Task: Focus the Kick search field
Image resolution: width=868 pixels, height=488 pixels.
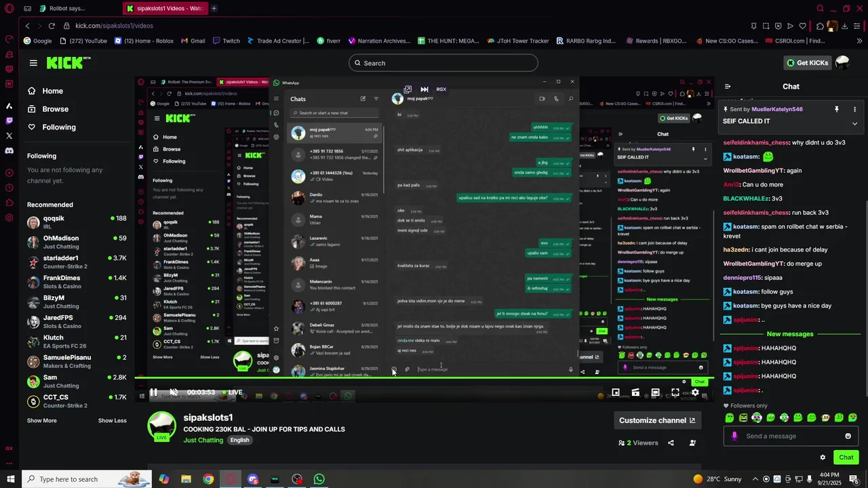Action: [x=443, y=63]
